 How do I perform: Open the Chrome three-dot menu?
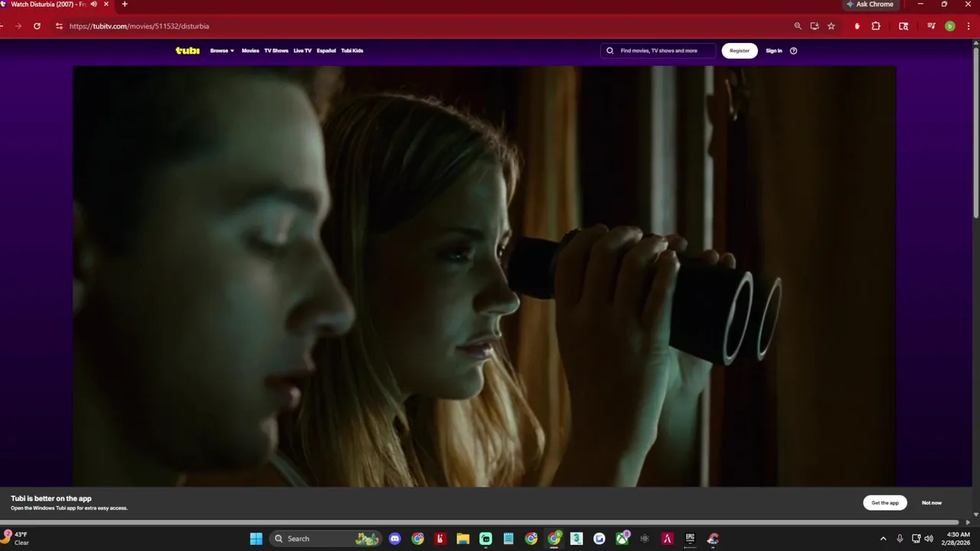[968, 26]
